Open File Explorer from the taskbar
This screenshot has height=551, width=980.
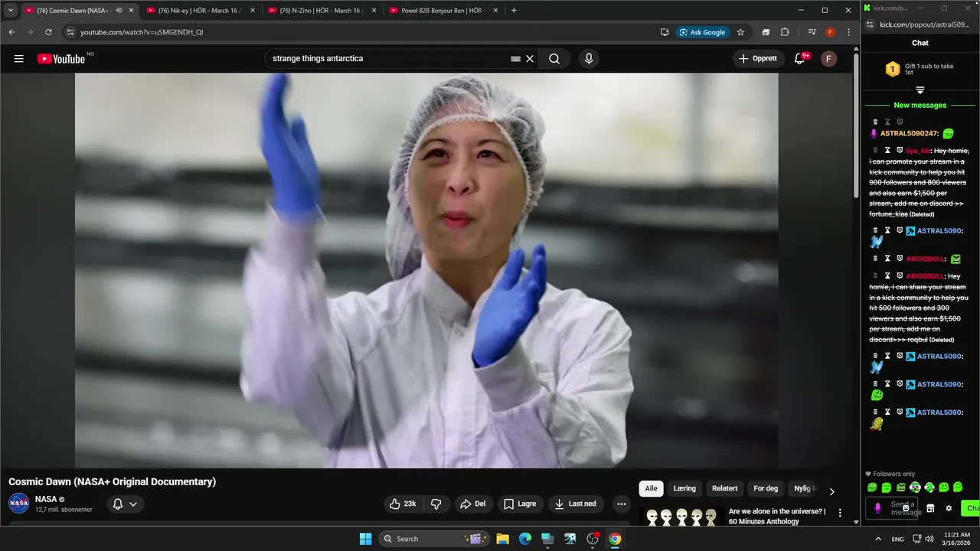[502, 539]
